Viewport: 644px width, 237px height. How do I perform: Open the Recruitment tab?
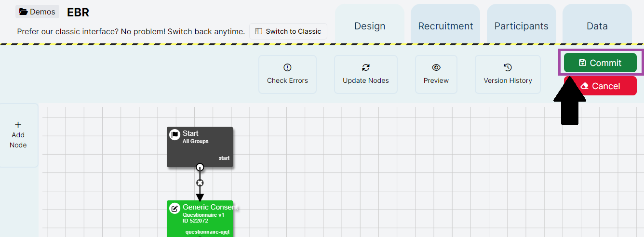(445, 26)
